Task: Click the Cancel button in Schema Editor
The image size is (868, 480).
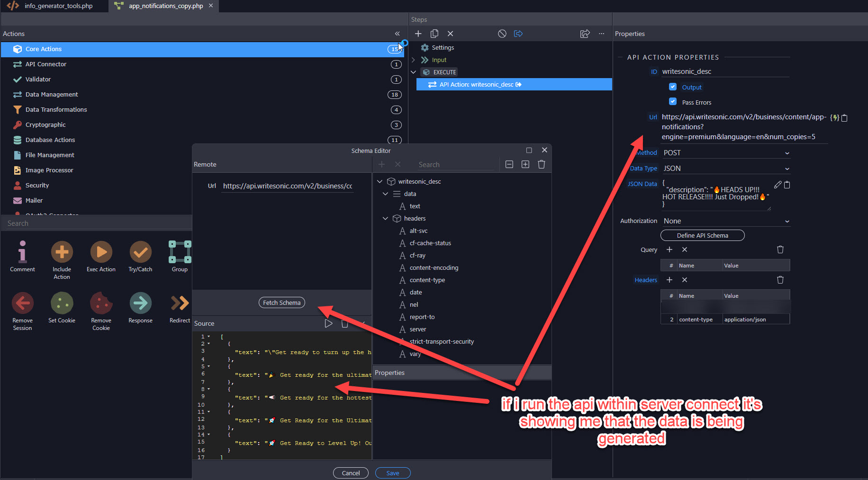Action: (351, 473)
